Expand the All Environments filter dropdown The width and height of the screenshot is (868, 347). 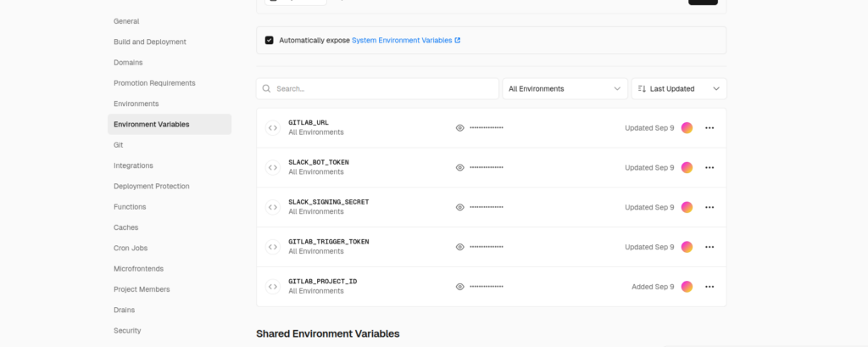(x=565, y=88)
